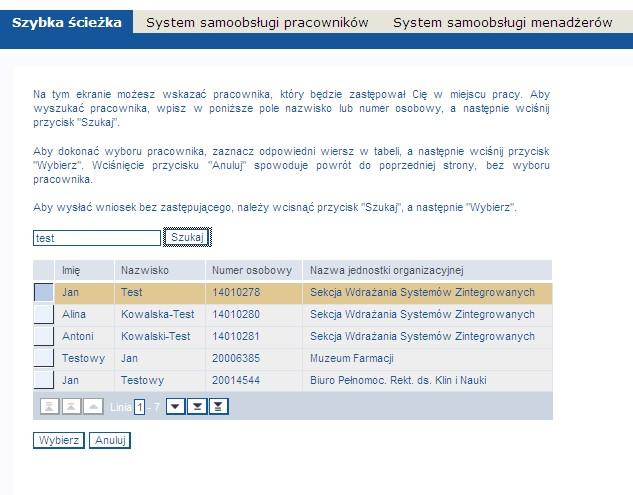Click the Nazwa jednostki organizacyjnej header

pyautogui.click(x=427, y=270)
